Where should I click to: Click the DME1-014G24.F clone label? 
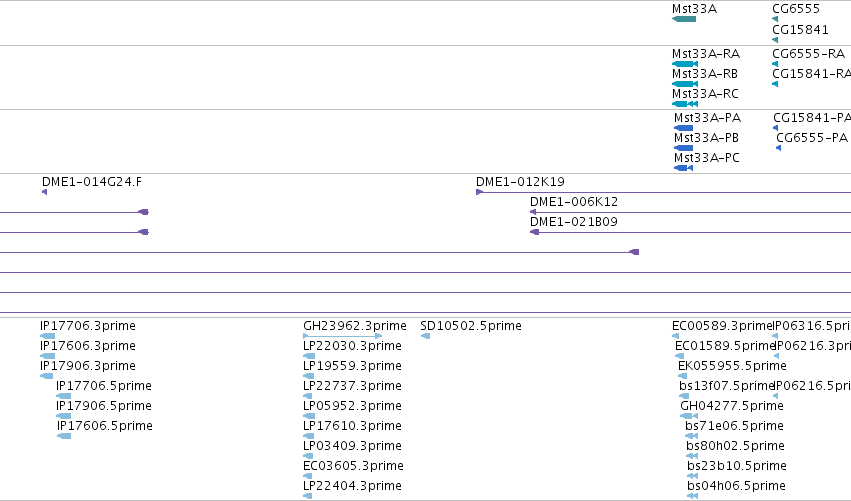[92, 182]
